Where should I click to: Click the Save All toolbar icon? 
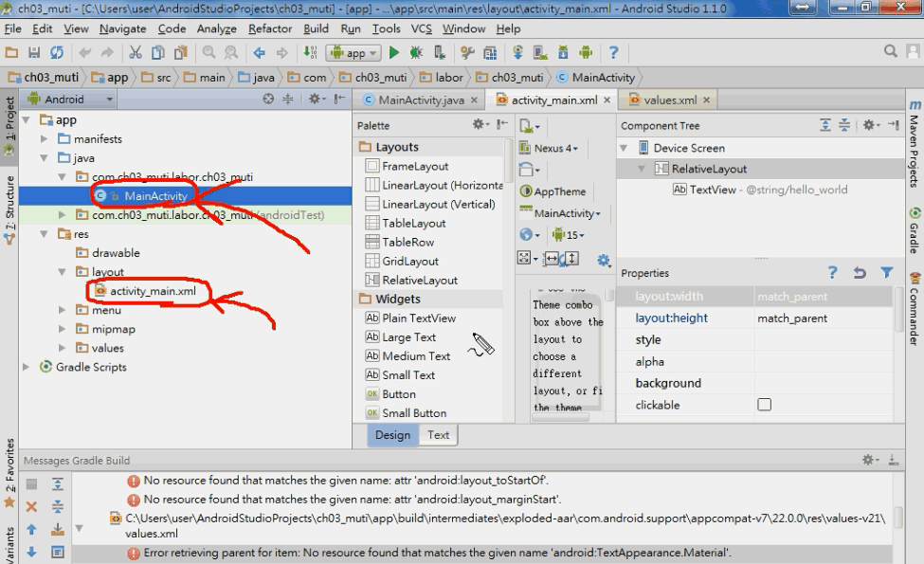pos(34,52)
